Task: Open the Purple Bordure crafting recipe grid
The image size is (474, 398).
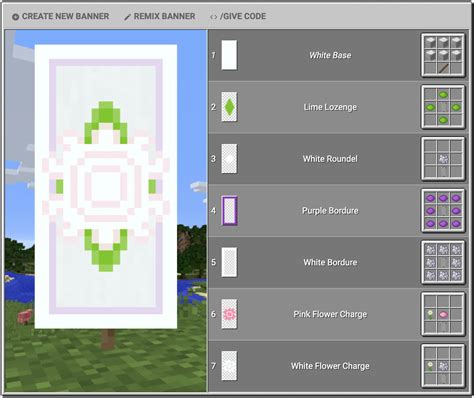Action: (x=443, y=211)
